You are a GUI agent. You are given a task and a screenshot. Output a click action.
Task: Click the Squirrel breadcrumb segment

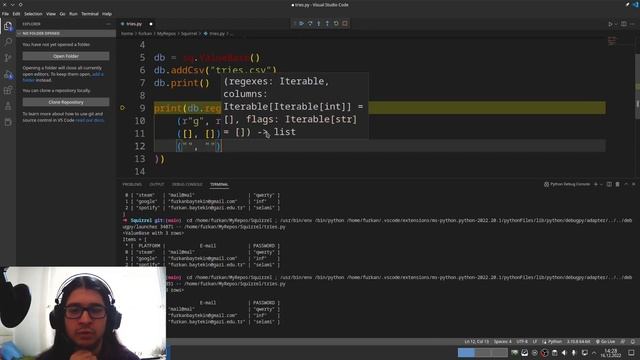point(189,33)
